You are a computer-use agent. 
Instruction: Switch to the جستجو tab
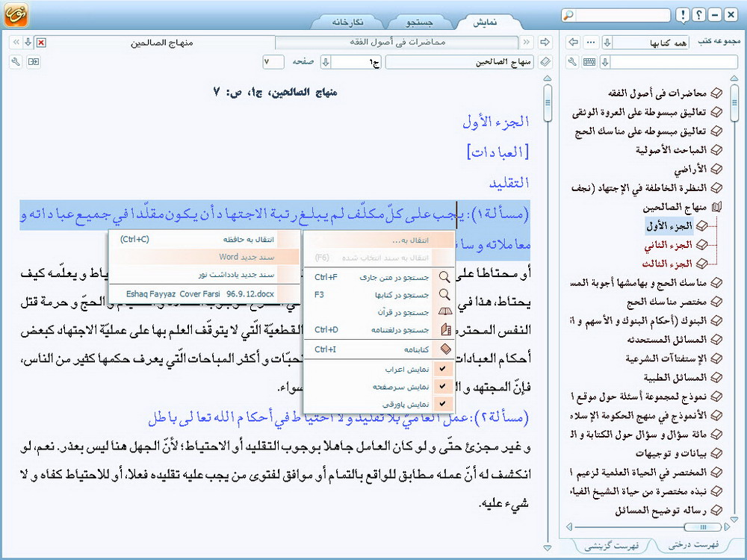pyautogui.click(x=419, y=23)
